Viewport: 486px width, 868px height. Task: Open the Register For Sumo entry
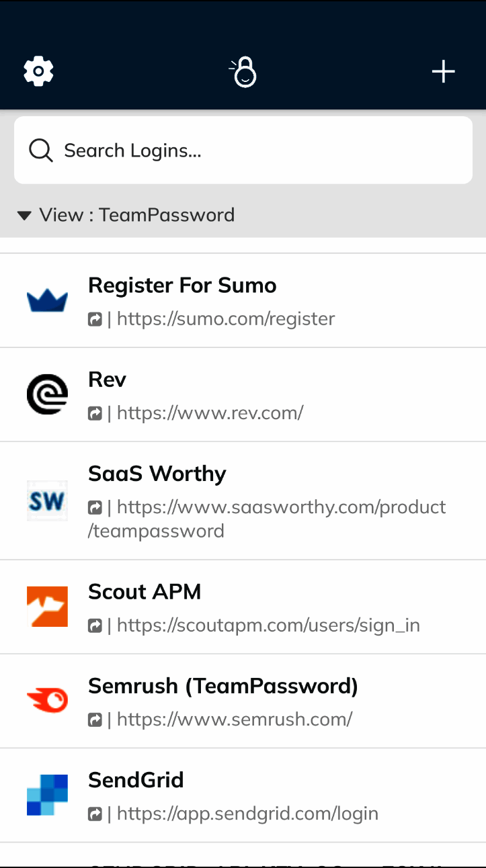point(182,286)
